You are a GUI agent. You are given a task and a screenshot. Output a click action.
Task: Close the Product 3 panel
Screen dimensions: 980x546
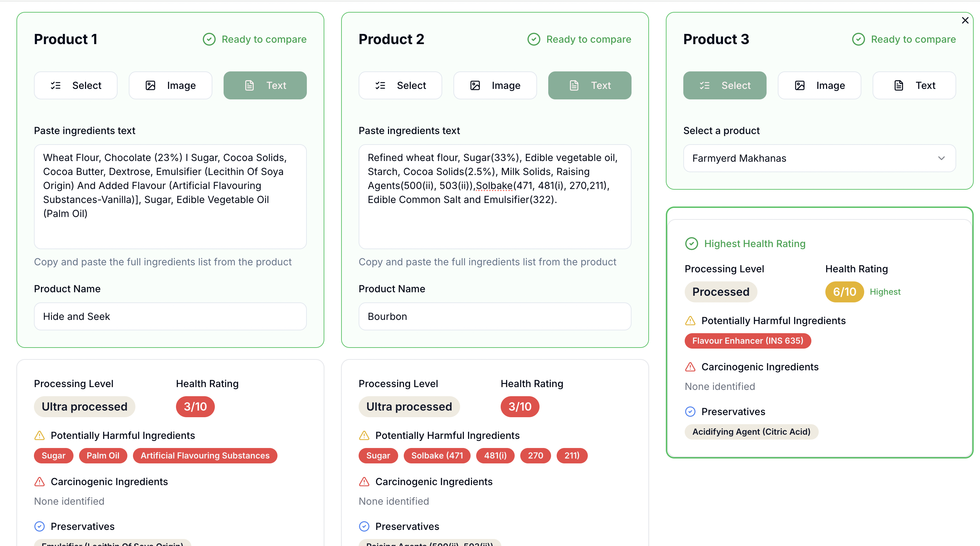(x=965, y=21)
